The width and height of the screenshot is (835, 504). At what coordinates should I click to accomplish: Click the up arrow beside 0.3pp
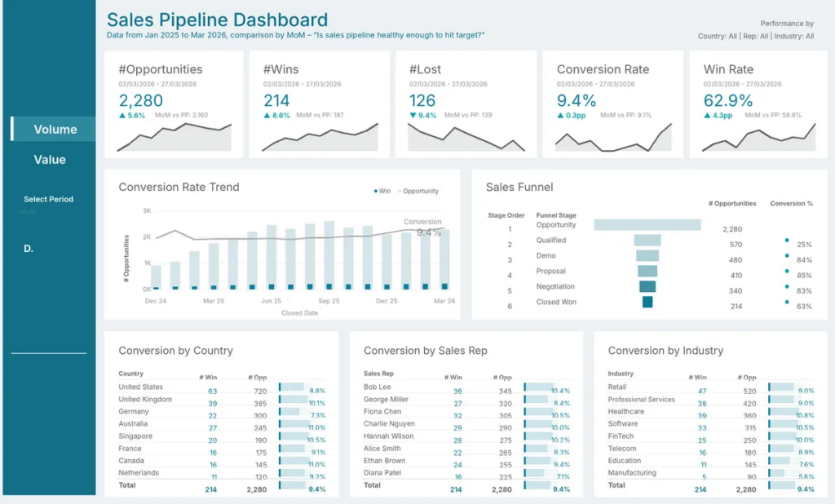coord(560,115)
